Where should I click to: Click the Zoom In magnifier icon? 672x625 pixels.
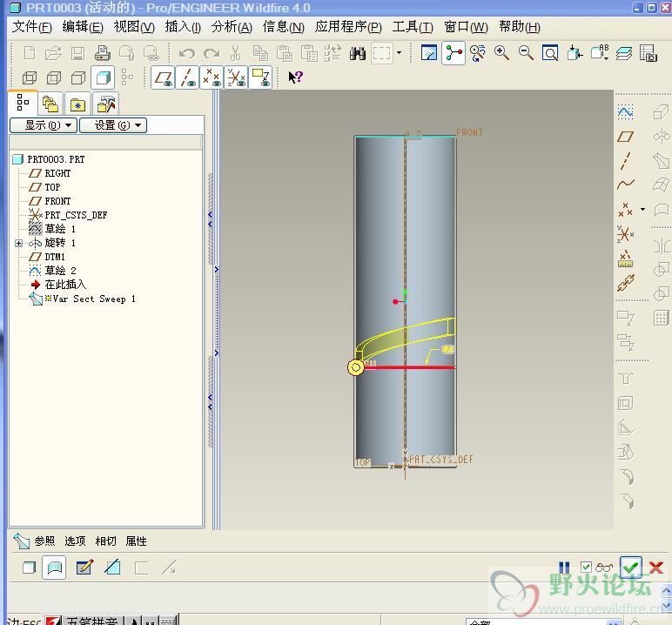coord(501,53)
